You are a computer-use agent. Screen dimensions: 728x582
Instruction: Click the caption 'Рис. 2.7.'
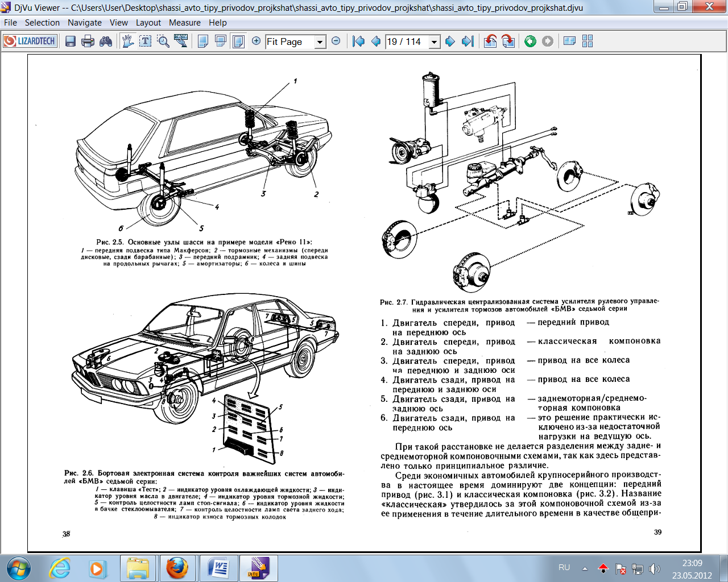click(394, 302)
